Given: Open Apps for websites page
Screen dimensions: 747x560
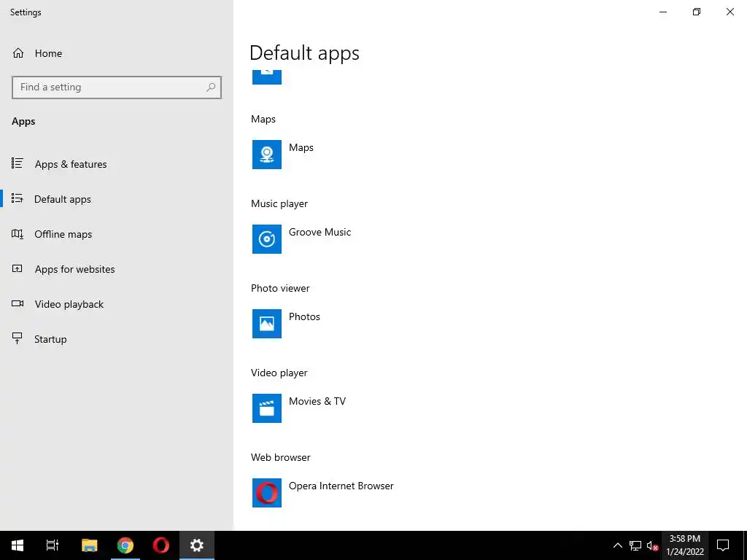Looking at the screenshot, I should pyautogui.click(x=117, y=269).
